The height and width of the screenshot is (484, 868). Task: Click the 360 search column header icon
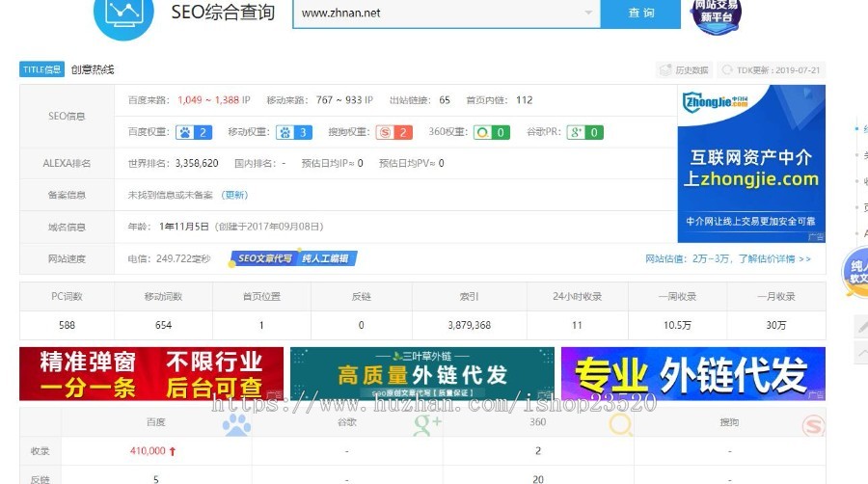(620, 425)
